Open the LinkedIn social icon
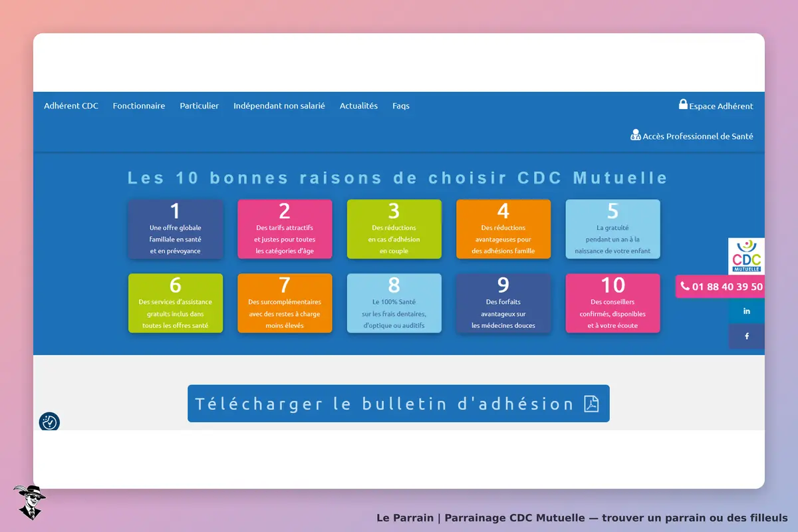The image size is (798, 532). coord(746,311)
